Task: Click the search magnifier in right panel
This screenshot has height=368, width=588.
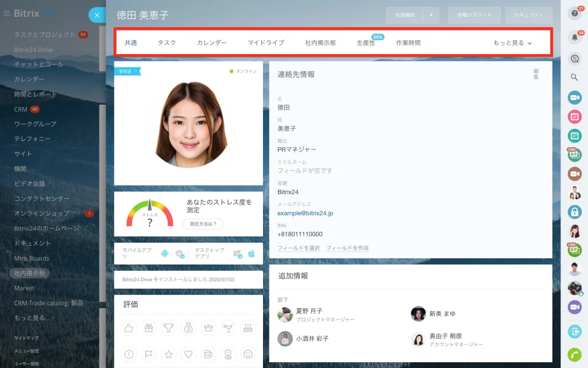Action: click(x=574, y=78)
